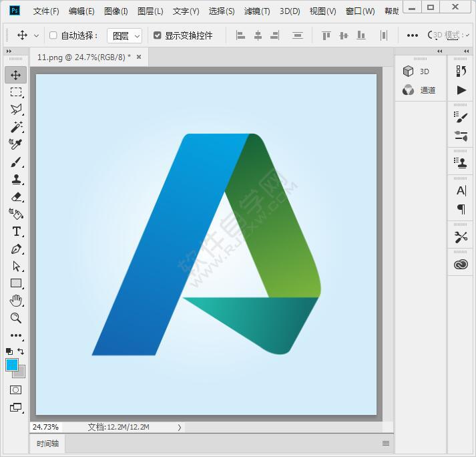This screenshot has height=457, width=476.
Task: Open the Clone Source panel icon
Action: (x=461, y=162)
